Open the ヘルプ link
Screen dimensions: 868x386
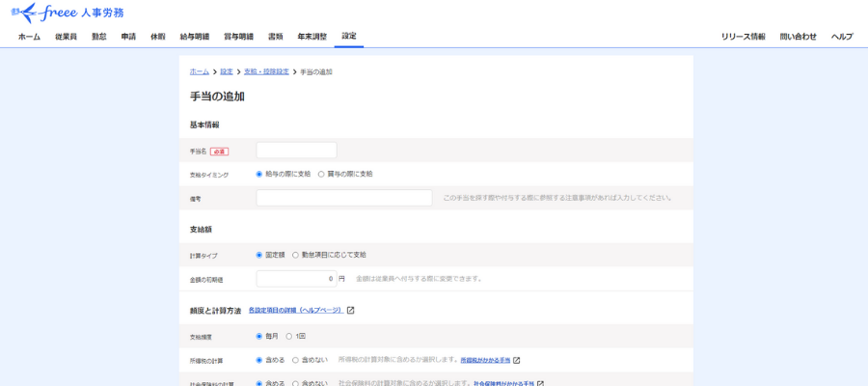(x=842, y=37)
